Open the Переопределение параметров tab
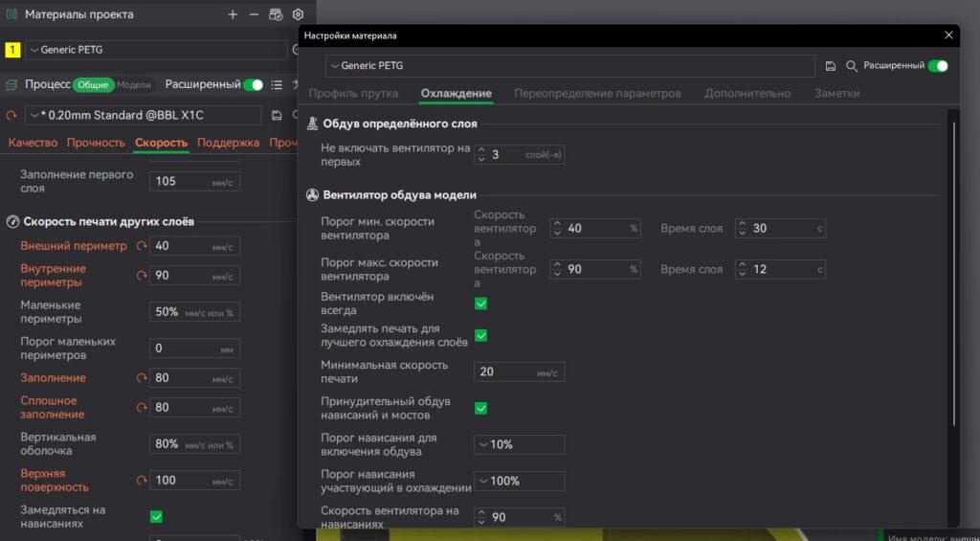The height and width of the screenshot is (541, 980). coord(597,93)
